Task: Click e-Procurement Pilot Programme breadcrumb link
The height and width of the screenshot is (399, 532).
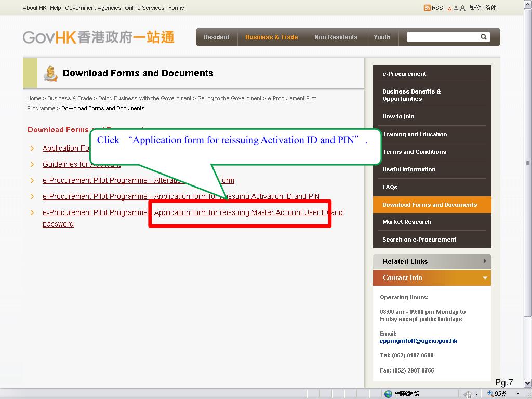Action: pos(292,98)
